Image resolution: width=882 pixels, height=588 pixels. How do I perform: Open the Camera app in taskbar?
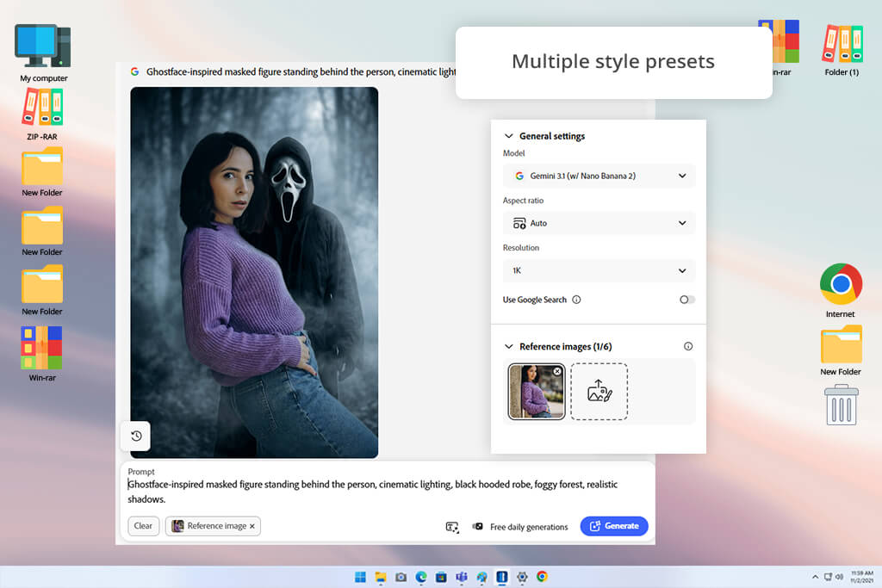point(401,577)
